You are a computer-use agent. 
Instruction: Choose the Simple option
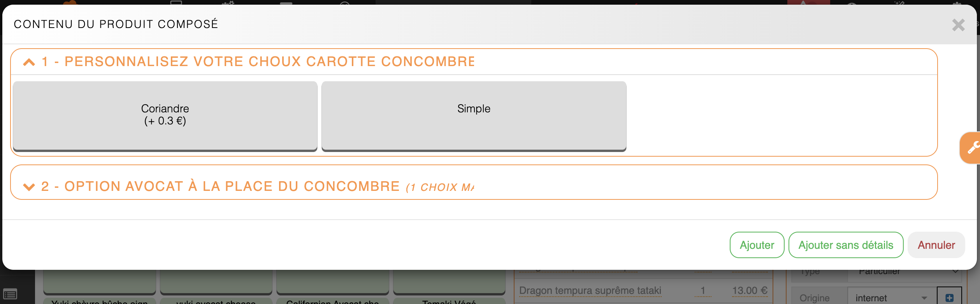(474, 115)
